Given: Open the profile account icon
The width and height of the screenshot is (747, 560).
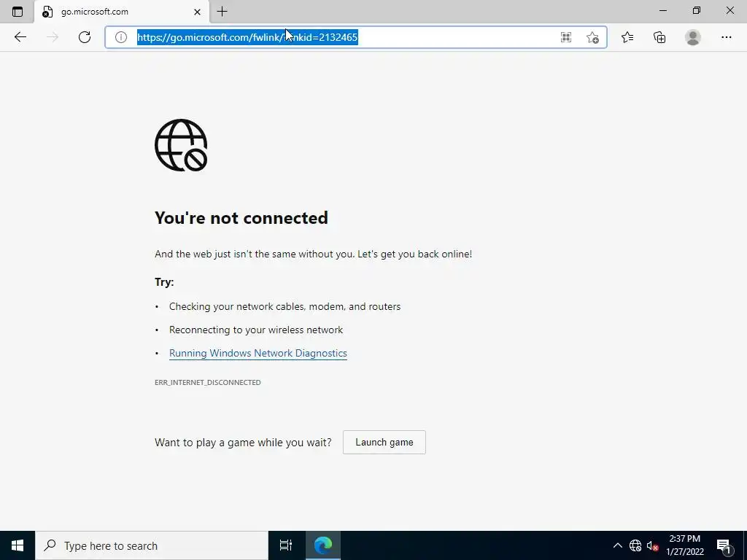Looking at the screenshot, I should (x=693, y=37).
